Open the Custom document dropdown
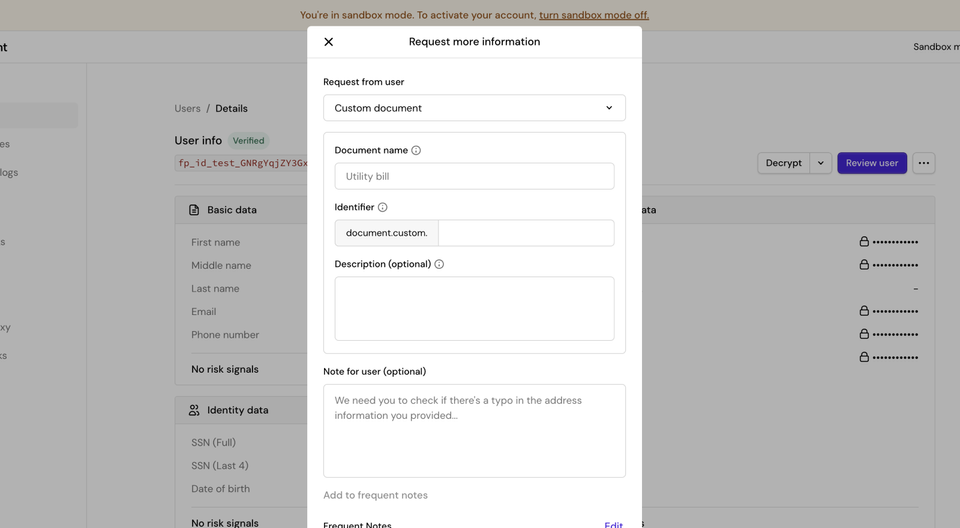The height and width of the screenshot is (528, 960). click(474, 108)
